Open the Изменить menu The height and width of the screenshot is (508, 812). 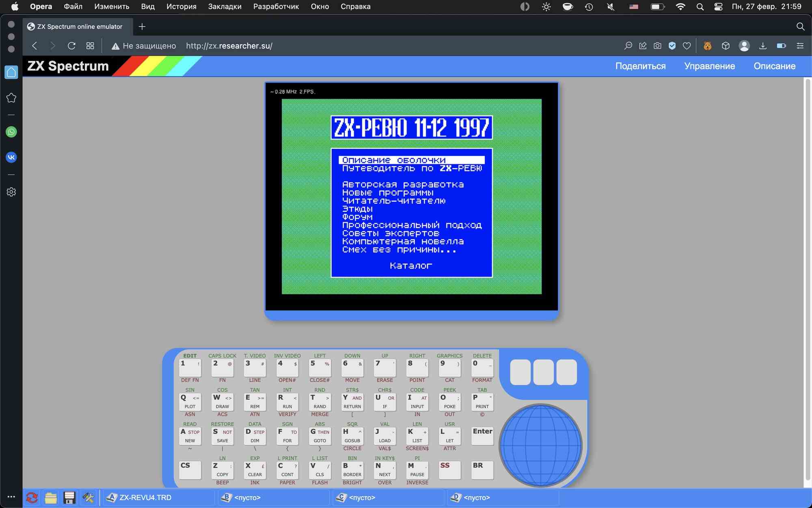(x=112, y=7)
